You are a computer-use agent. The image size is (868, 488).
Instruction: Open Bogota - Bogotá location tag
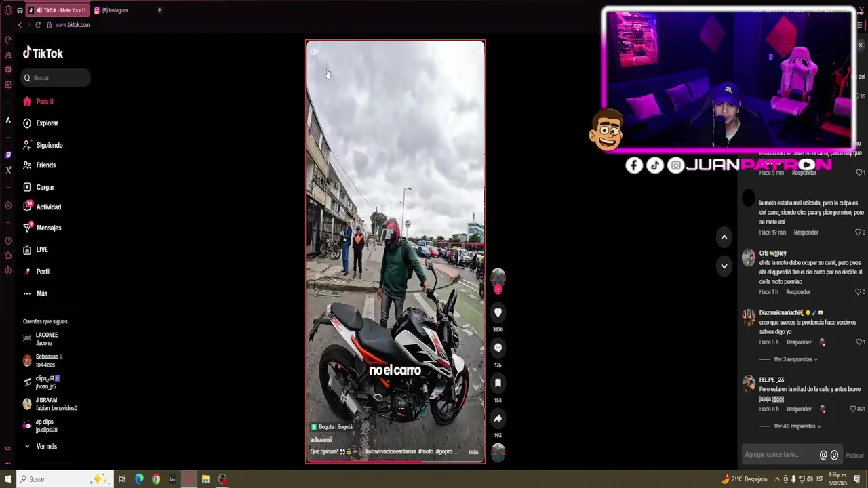click(332, 427)
